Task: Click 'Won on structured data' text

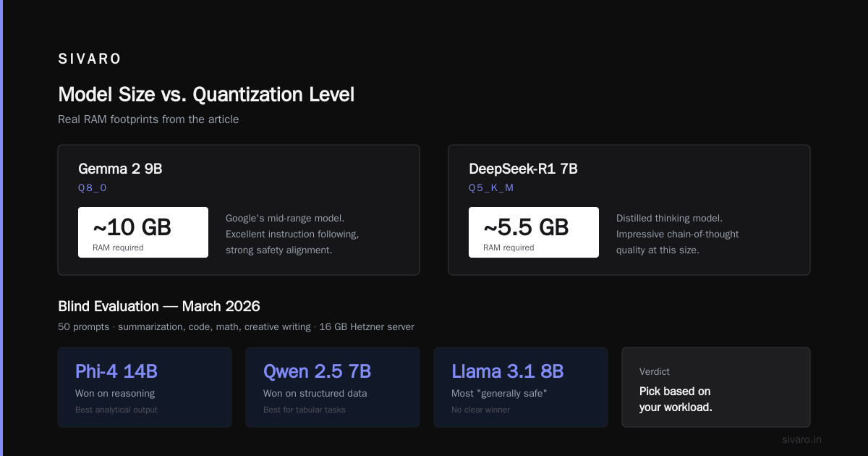Action: click(315, 394)
